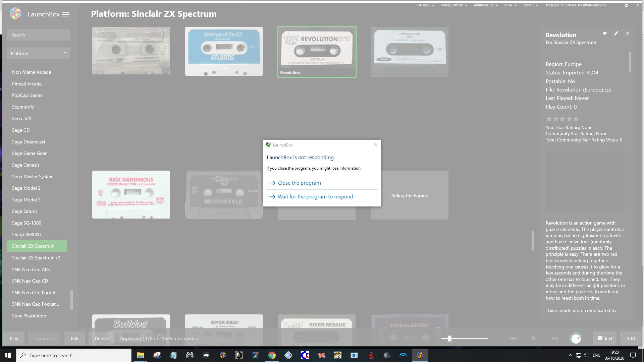Select the Microstyle cassette thumbnail
The width and height of the screenshot is (644, 362).
click(224, 195)
